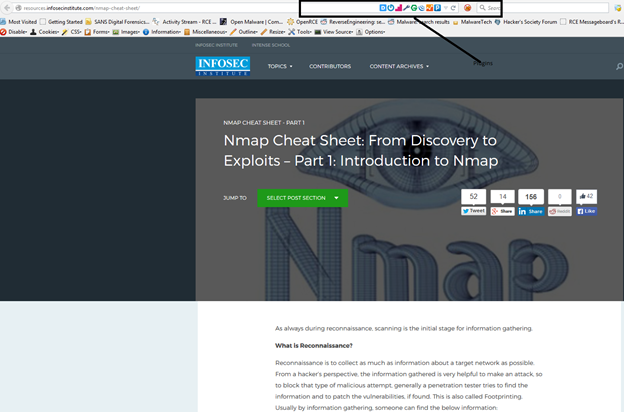Expand the Select Post Section dropdown
Image resolution: width=624 pixels, height=412 pixels.
pos(302,198)
